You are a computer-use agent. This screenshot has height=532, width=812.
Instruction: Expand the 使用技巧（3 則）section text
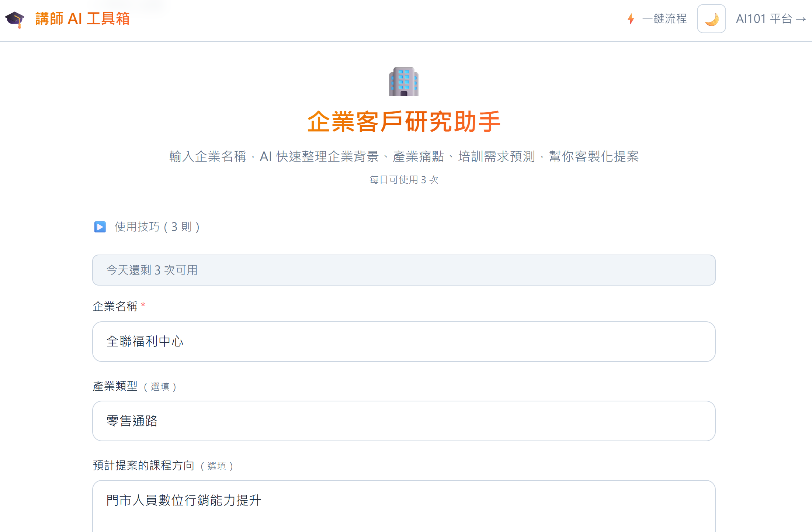tap(157, 227)
